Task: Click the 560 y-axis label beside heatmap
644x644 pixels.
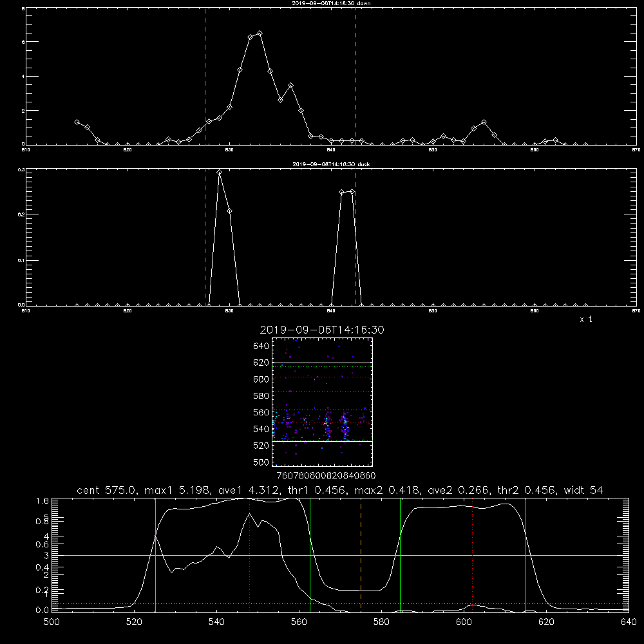Action: pyautogui.click(x=261, y=412)
